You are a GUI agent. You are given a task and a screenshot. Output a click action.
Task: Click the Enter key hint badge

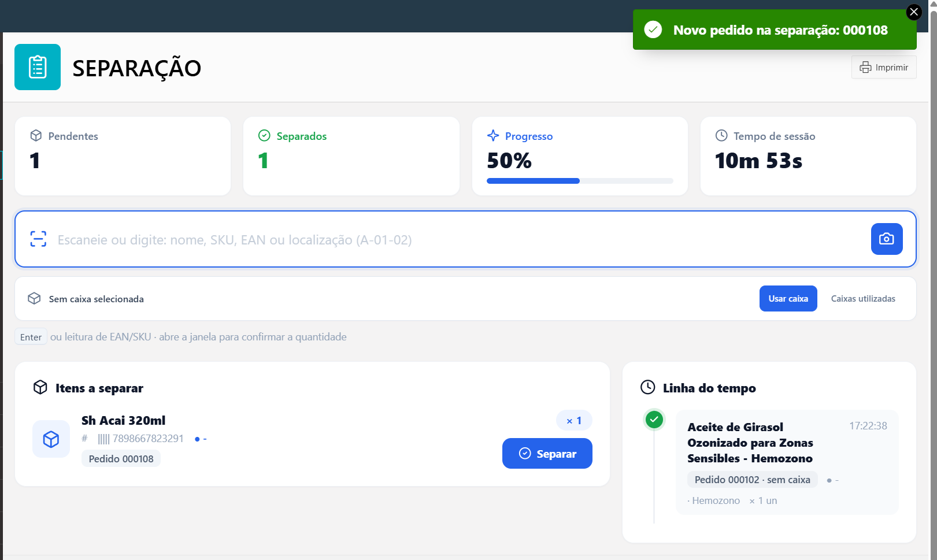tap(31, 337)
